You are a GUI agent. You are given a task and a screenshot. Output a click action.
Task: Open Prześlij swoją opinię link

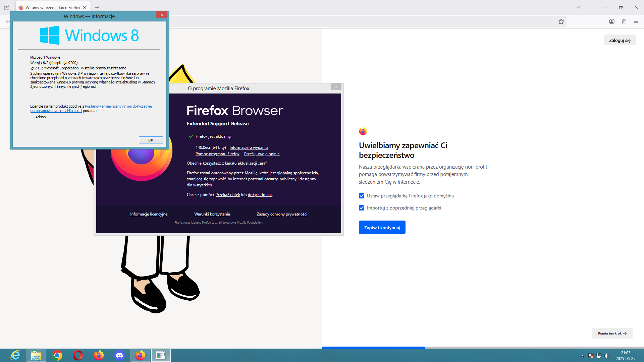[x=262, y=154]
